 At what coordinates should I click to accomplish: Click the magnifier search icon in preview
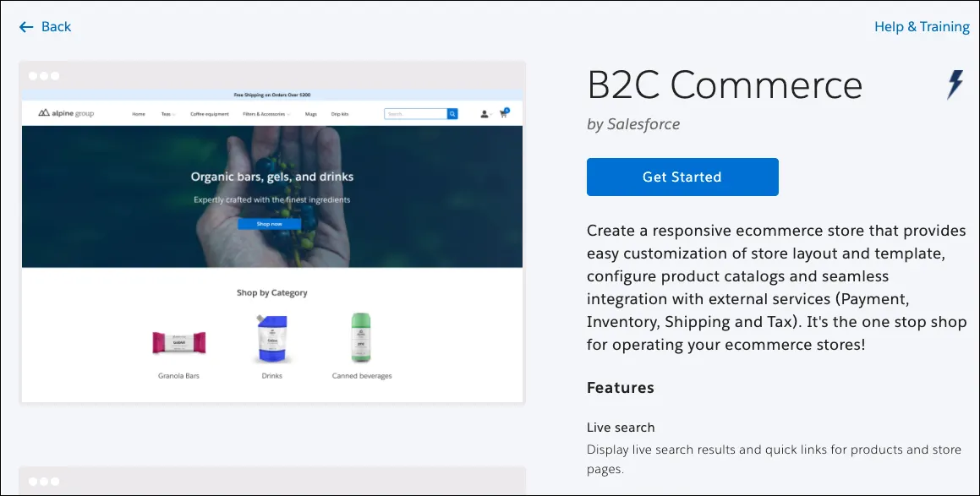pyautogui.click(x=452, y=114)
